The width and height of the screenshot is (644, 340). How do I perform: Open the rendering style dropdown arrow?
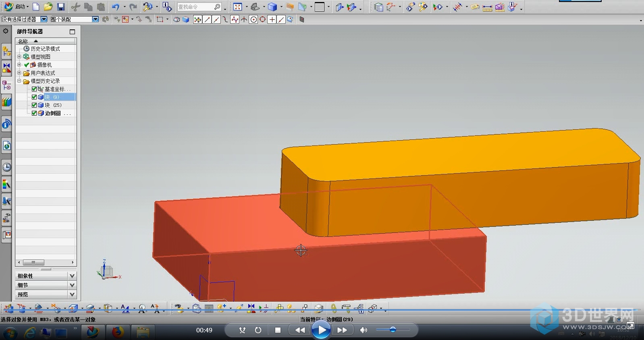[281, 7]
